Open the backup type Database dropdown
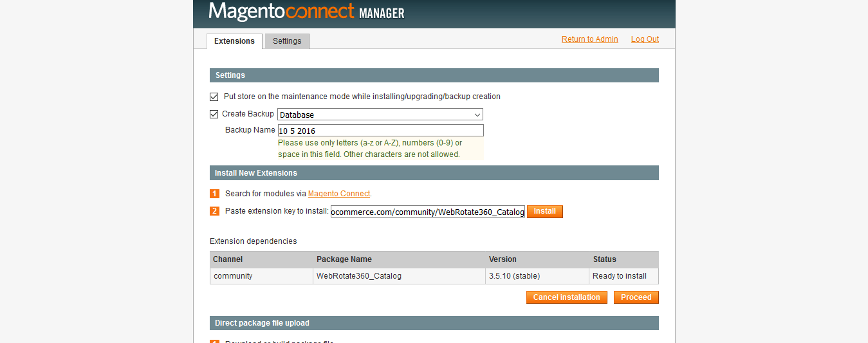868x343 pixels. (x=380, y=115)
